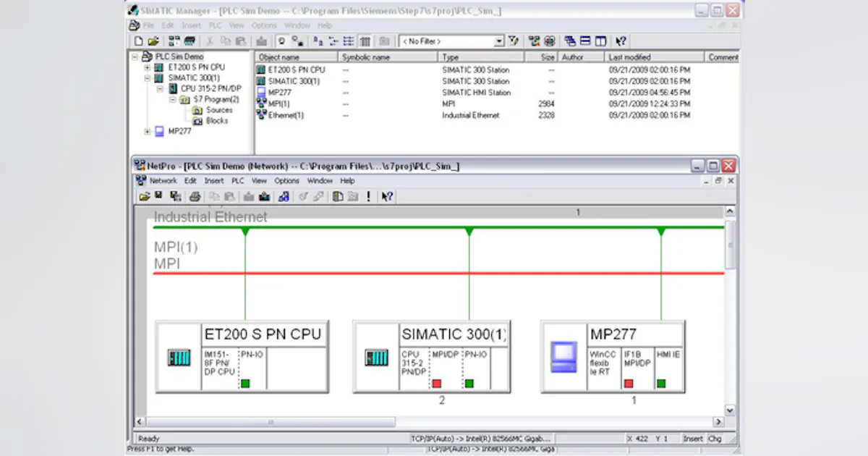Screen dimensions: 868x456
Task: Click Save icon in NetPro toolbar
Action: (x=158, y=196)
